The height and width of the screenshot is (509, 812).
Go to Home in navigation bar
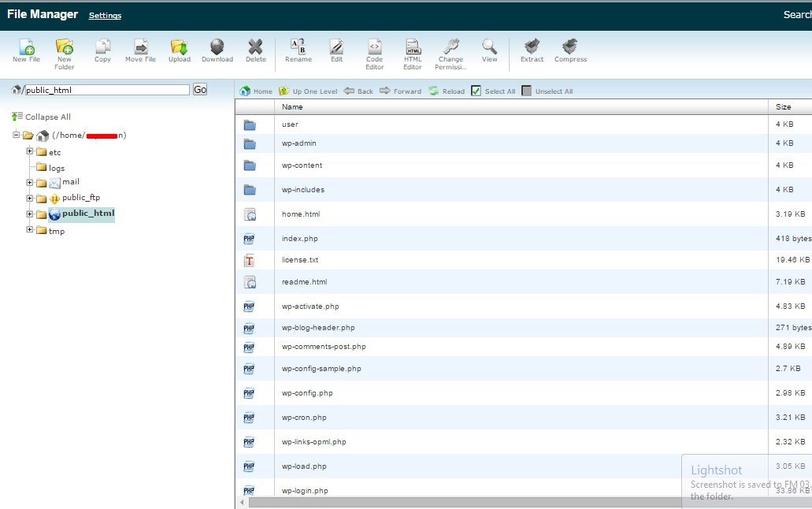click(256, 91)
